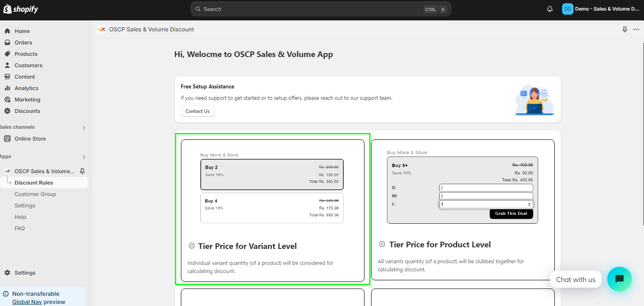Click the bottom Settings gear icon
The height and width of the screenshot is (306, 644).
[7, 273]
